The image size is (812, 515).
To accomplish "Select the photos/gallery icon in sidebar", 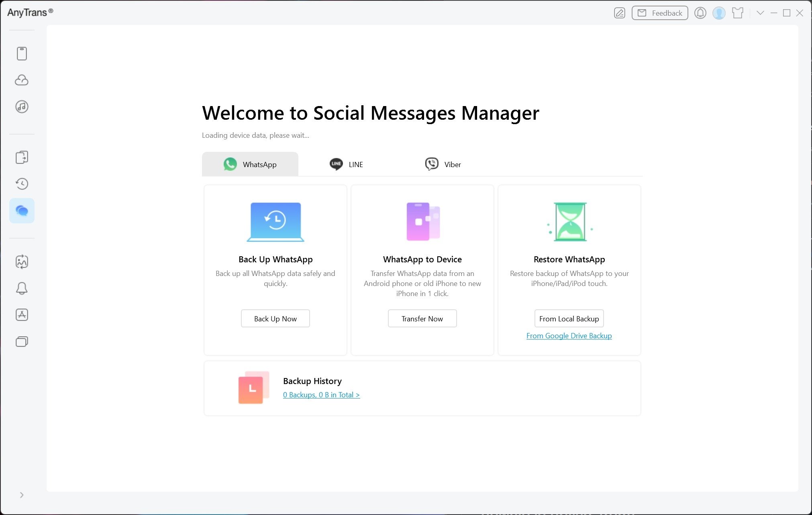I will pyautogui.click(x=22, y=262).
